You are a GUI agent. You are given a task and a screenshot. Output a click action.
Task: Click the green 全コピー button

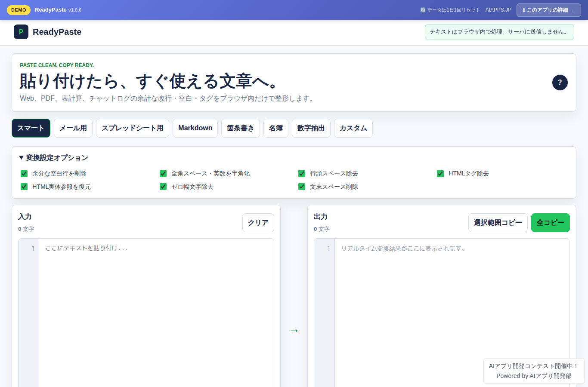(x=551, y=223)
